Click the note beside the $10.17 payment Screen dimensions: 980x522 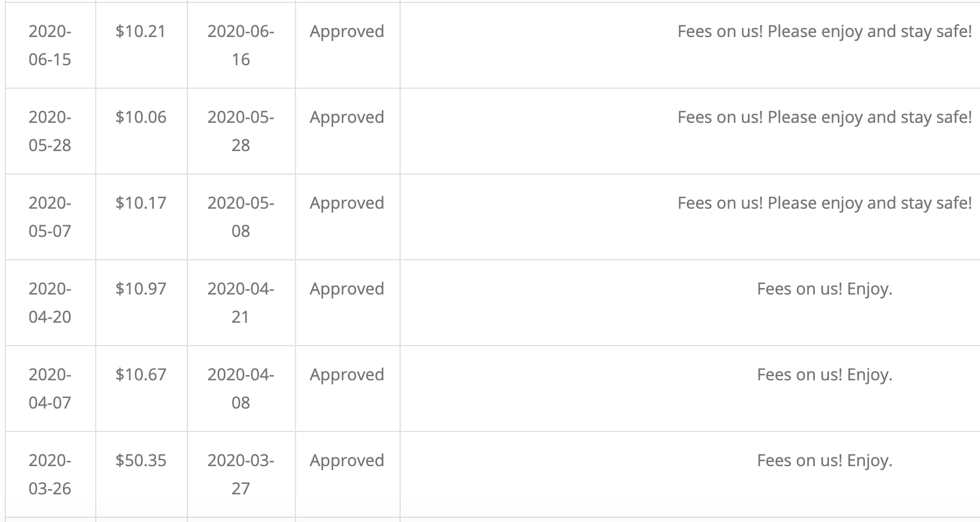(825, 203)
